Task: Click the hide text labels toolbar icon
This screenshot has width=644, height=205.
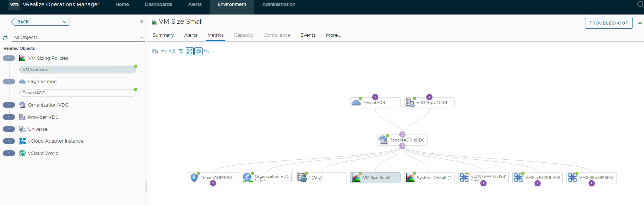Action: (181, 51)
